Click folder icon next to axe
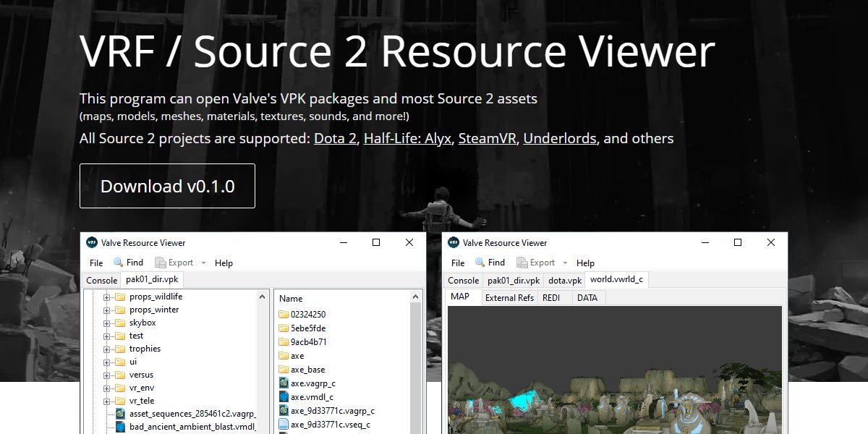 click(x=284, y=356)
